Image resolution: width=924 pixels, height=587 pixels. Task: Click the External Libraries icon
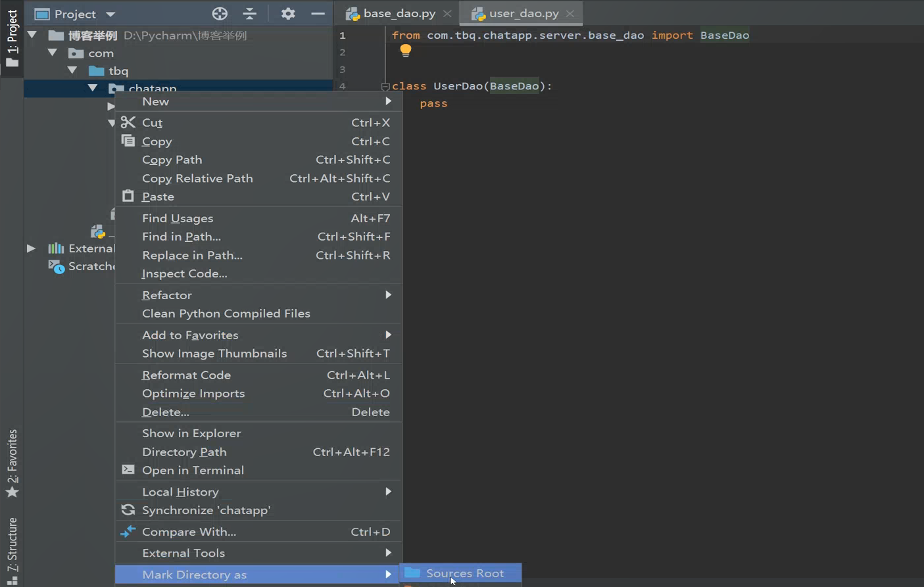pos(56,248)
